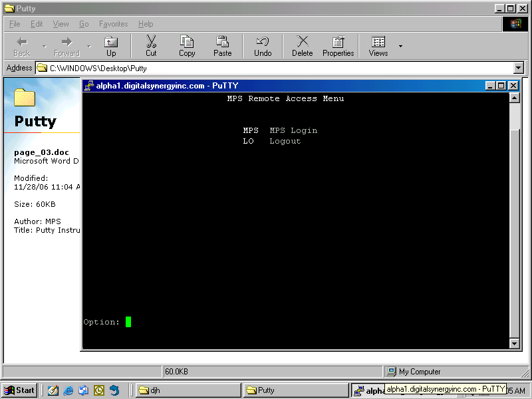Click the page_03.doc filename in side panel
Viewport: 532px width, 399px height.
pos(41,152)
